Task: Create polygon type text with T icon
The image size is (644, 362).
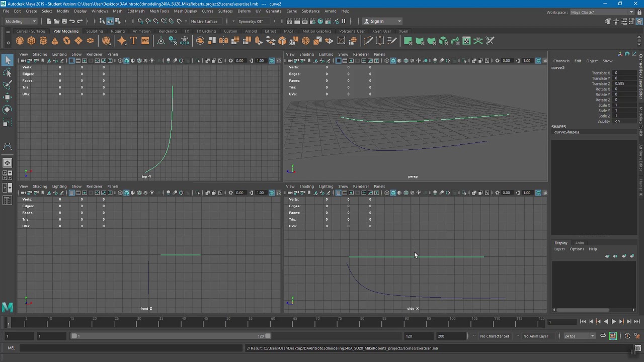Action: click(x=133, y=41)
